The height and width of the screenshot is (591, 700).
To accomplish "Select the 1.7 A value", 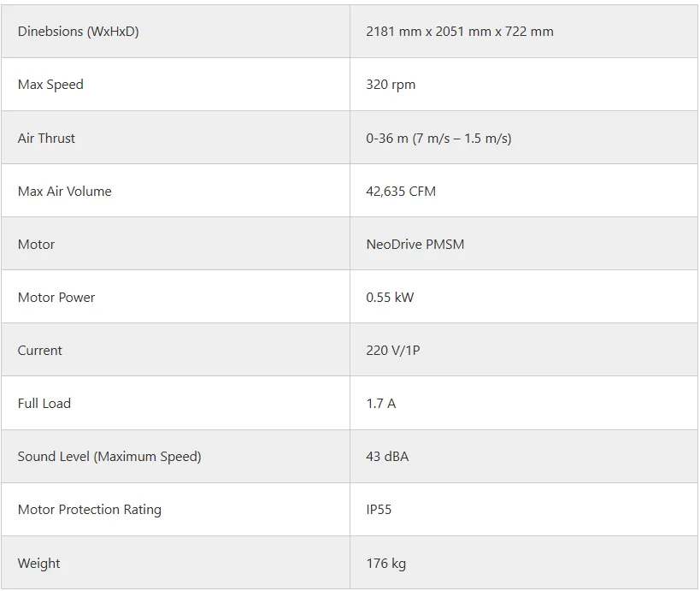I will tap(380, 403).
